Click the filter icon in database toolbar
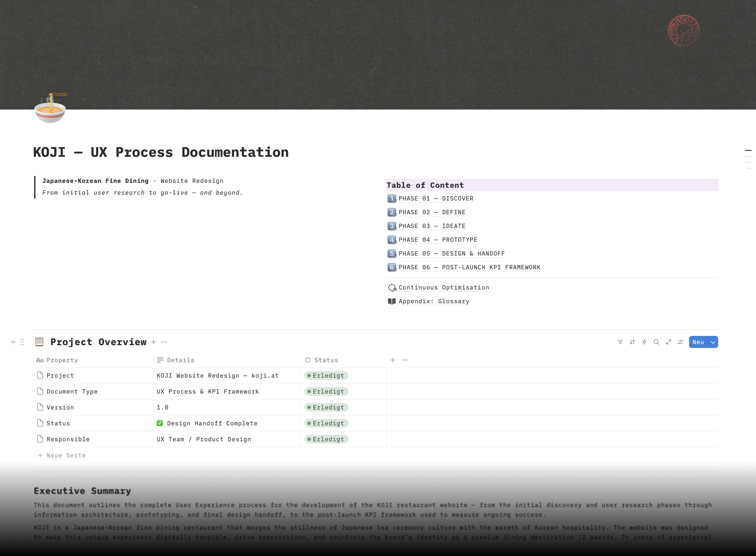The width and height of the screenshot is (756, 556). click(x=620, y=342)
